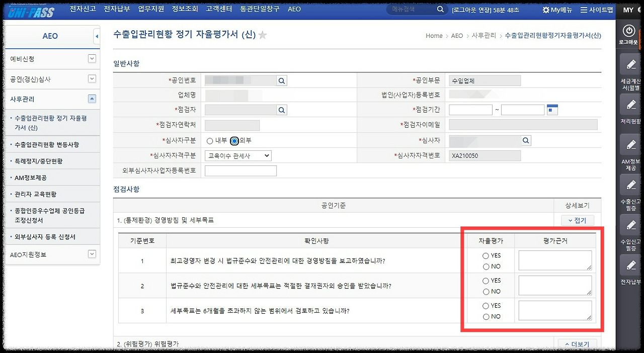
Task: Open 수입신고필증 shortcut in right sidebar
Action: point(630,225)
